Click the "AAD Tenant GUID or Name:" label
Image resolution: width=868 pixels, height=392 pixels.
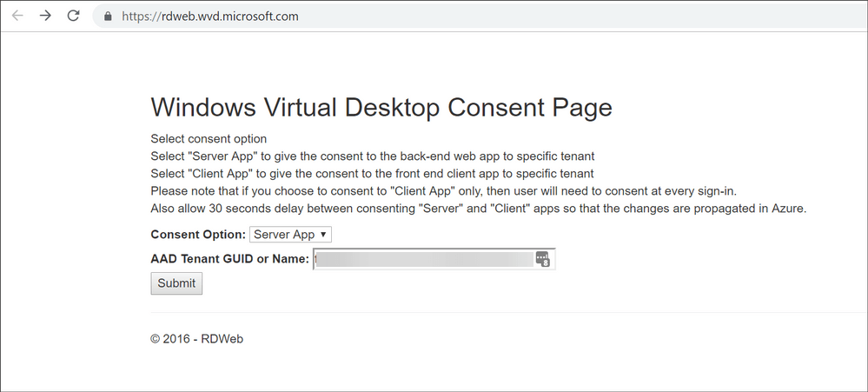click(229, 259)
